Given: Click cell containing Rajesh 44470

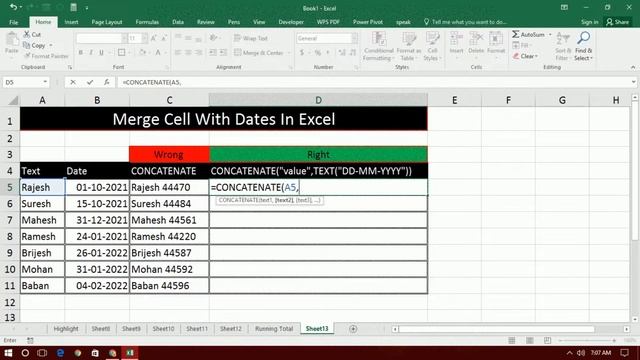Looking at the screenshot, I should point(169,187).
